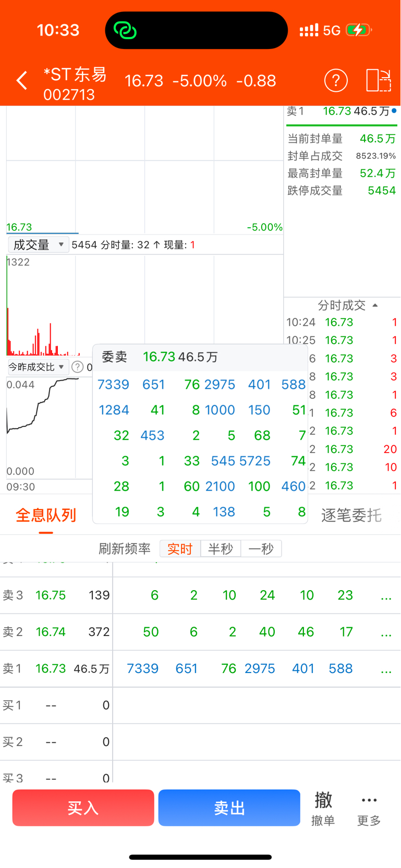
Task: Collapse the 分时成交 list arrow
Action: click(x=375, y=305)
